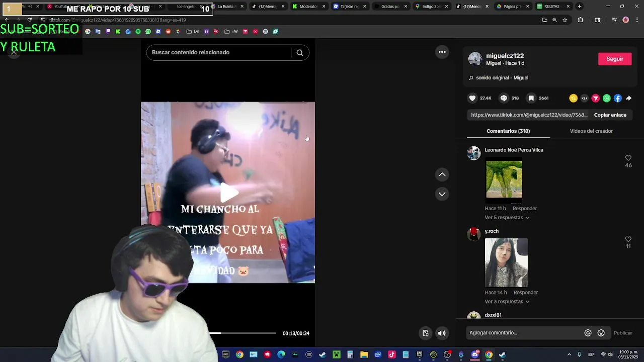Open Spotify bookmark in bookmarks bar
This screenshot has height=362, width=644.
pyautogui.click(x=138, y=31)
